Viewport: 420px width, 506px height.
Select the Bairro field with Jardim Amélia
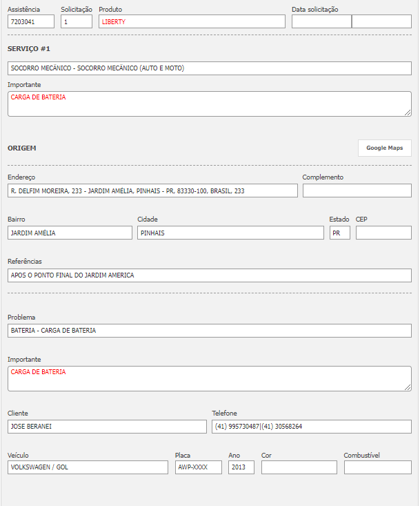[70, 233]
